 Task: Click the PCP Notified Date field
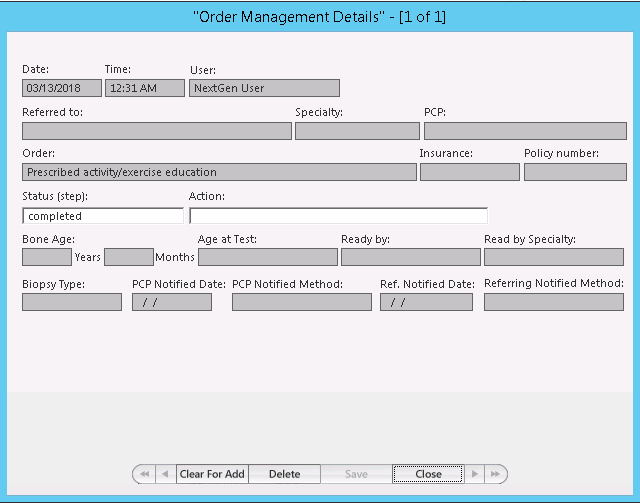[x=172, y=302]
